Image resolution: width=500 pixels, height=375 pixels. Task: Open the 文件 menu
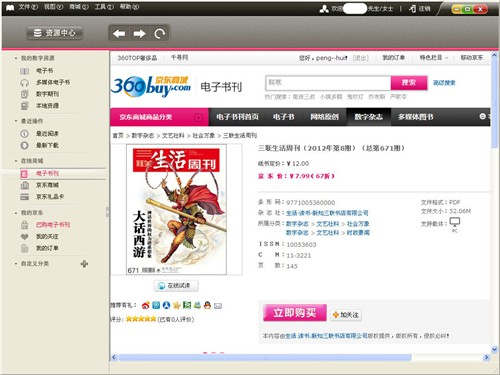tap(28, 7)
